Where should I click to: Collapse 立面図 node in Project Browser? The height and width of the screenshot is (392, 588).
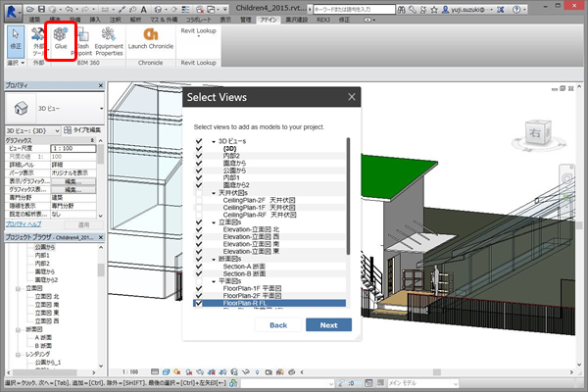coord(18,288)
